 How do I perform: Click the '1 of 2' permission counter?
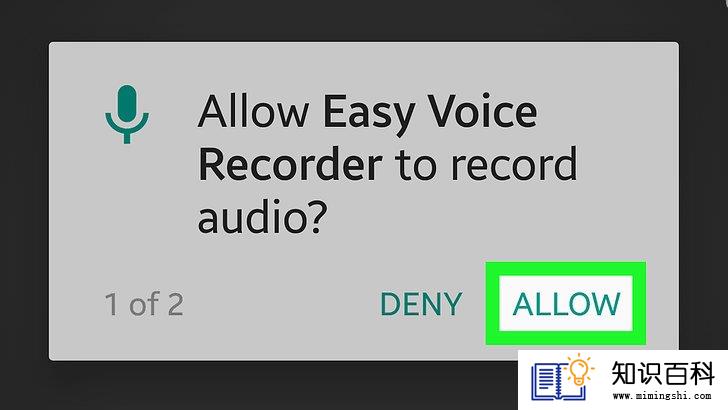[144, 304]
